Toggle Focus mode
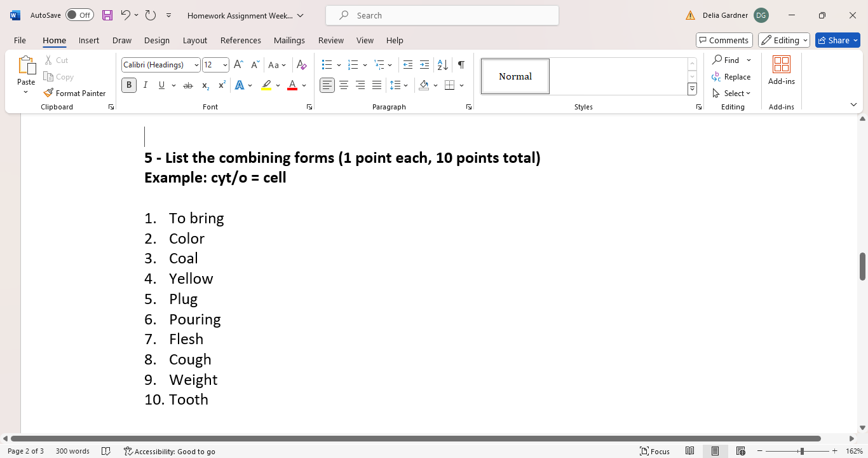The height and width of the screenshot is (458, 868). pos(654,451)
